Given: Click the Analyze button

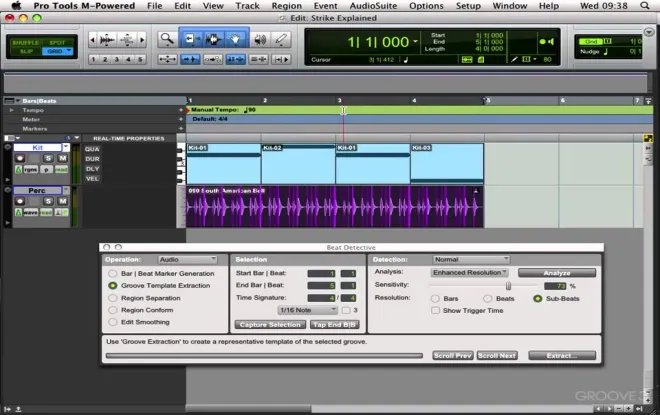Looking at the screenshot, I should click(x=557, y=273).
